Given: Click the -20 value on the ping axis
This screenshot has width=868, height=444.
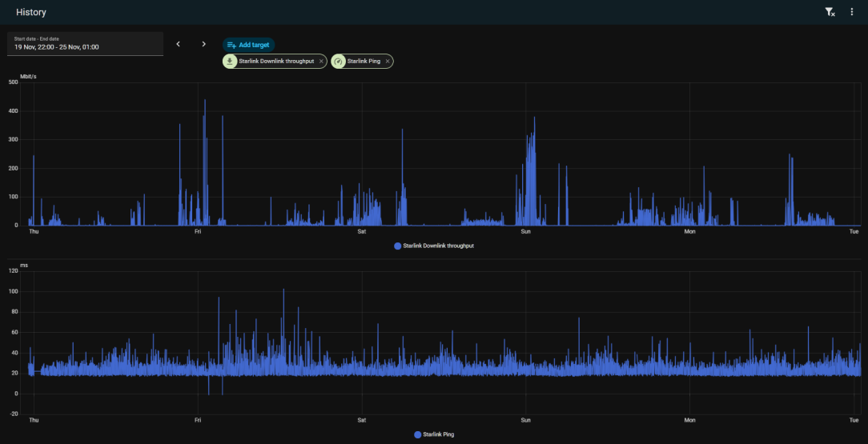Looking at the screenshot, I should tap(14, 414).
